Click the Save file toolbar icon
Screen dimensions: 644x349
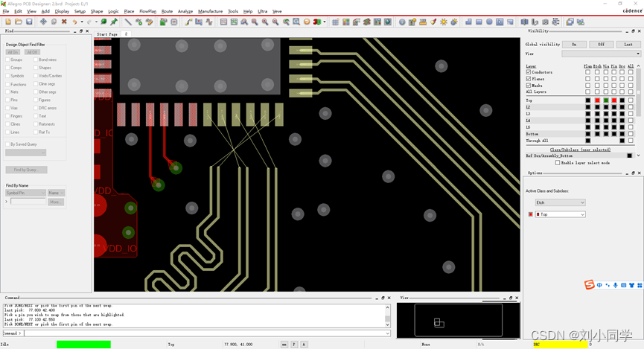tap(29, 22)
